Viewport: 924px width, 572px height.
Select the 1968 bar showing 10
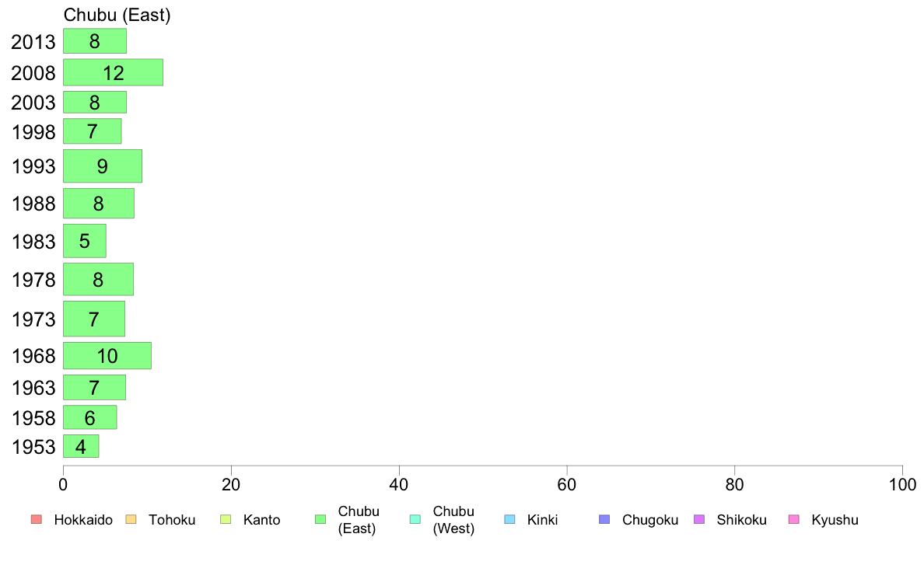click(107, 356)
